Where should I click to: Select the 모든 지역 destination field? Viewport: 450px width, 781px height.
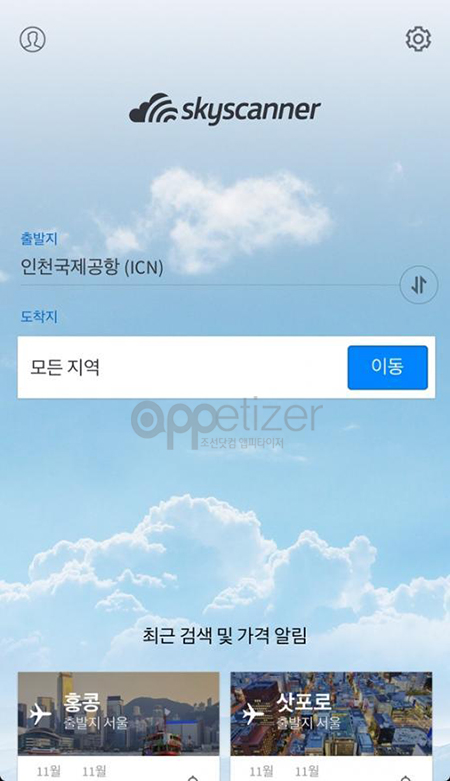click(182, 367)
